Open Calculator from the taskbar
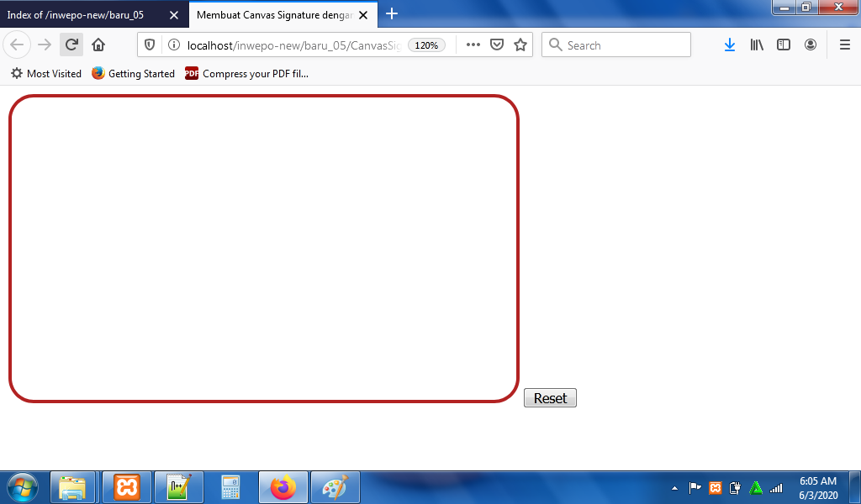 click(x=230, y=487)
